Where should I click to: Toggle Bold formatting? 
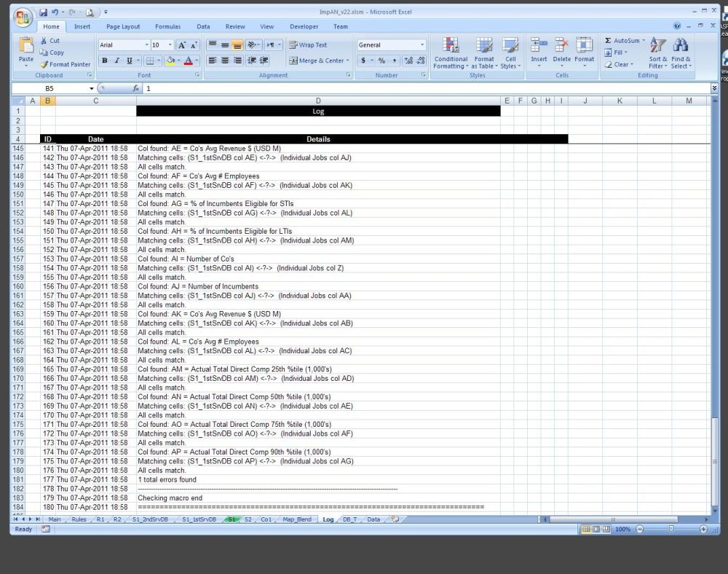click(x=105, y=61)
